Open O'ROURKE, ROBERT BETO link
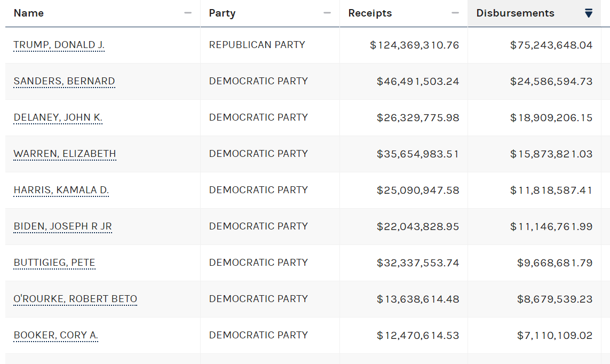Viewport: 610px width, 364px height. click(75, 299)
